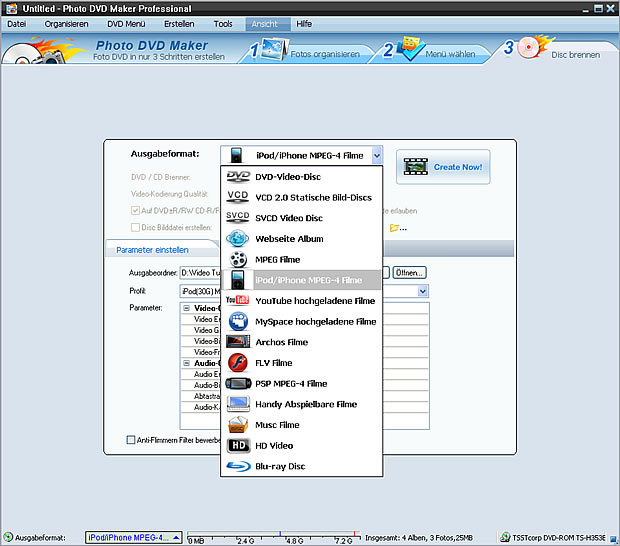Choose the HD Video icon
The height and width of the screenshot is (546, 620).
[x=238, y=446]
